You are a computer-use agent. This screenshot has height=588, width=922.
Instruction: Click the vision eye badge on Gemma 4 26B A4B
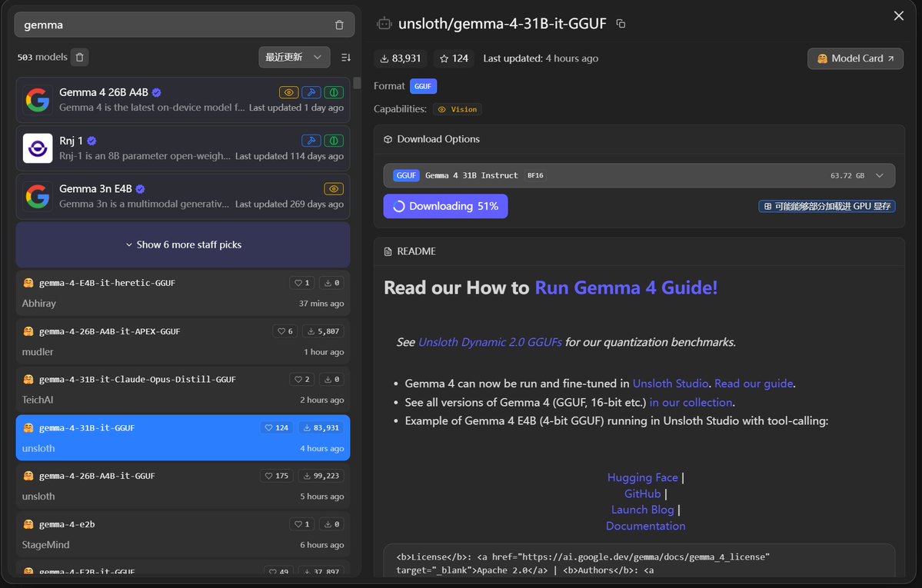click(288, 92)
